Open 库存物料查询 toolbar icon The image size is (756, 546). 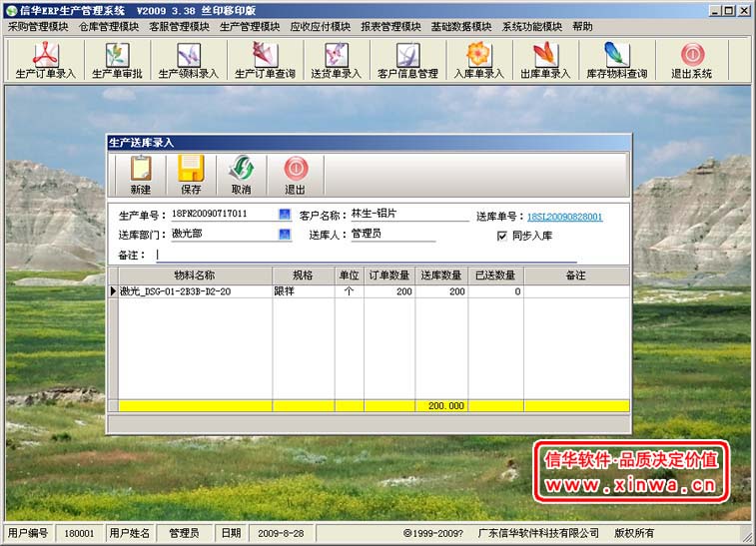click(x=616, y=60)
